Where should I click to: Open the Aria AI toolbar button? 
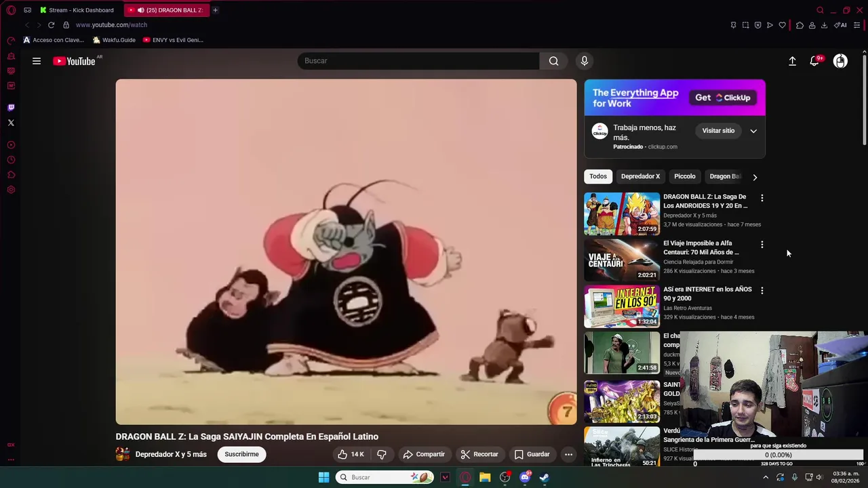(840, 25)
